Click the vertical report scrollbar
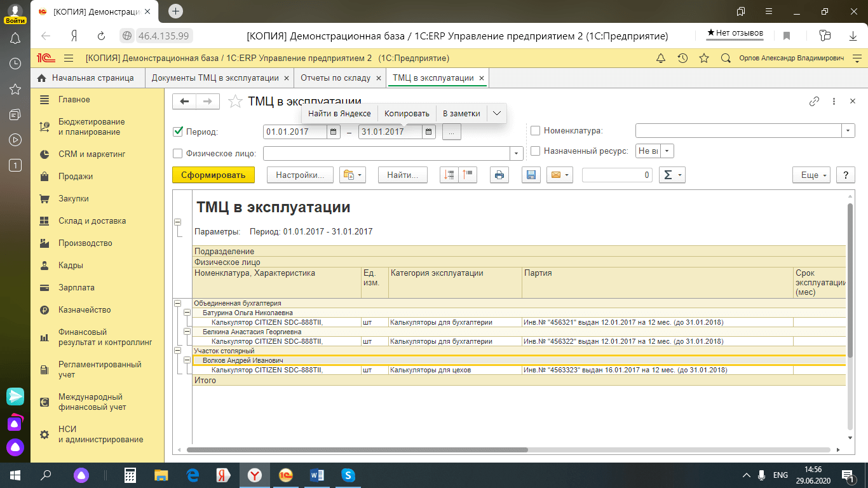868x488 pixels. (850, 280)
